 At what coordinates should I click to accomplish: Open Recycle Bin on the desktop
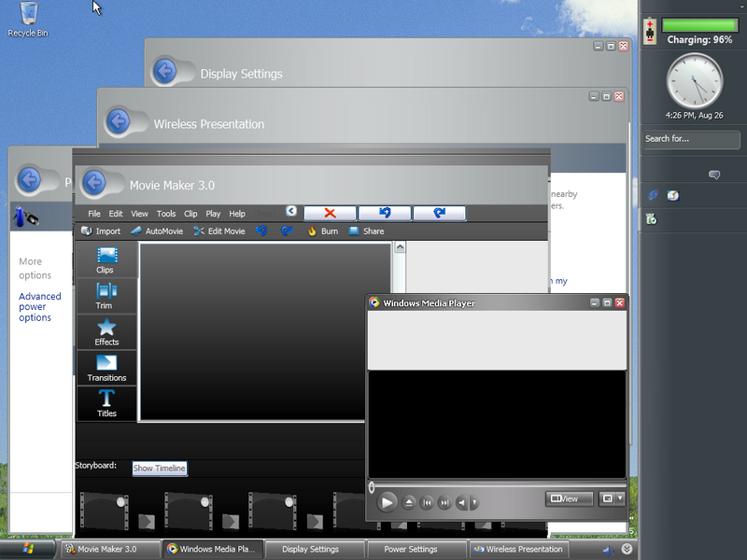pyautogui.click(x=28, y=19)
